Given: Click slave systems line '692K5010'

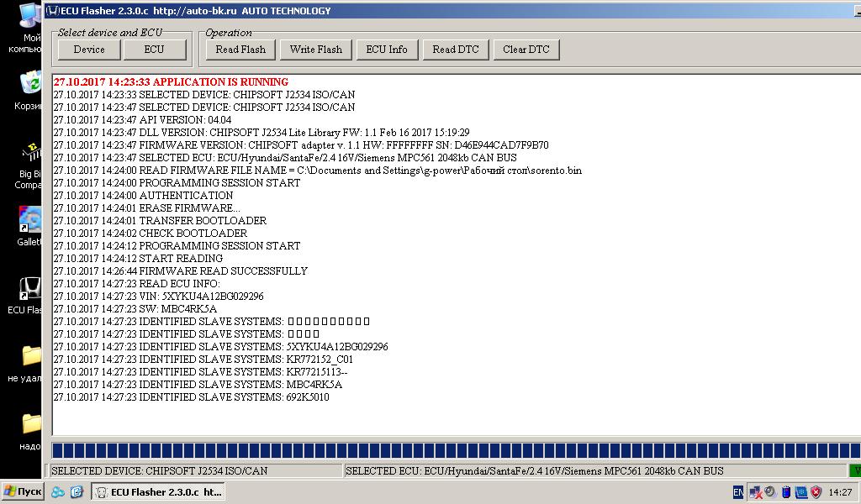Looking at the screenshot, I should point(191,397).
